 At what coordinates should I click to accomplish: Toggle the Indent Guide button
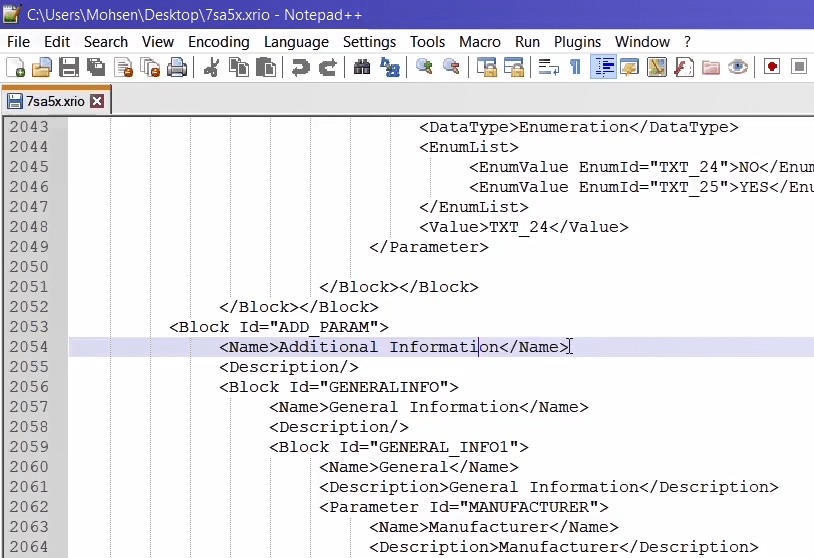click(603, 67)
